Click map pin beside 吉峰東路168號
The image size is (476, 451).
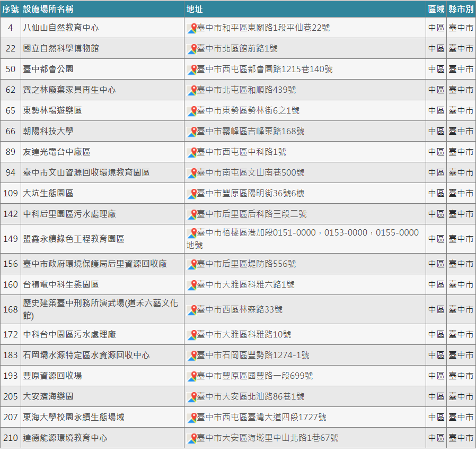[x=192, y=132]
